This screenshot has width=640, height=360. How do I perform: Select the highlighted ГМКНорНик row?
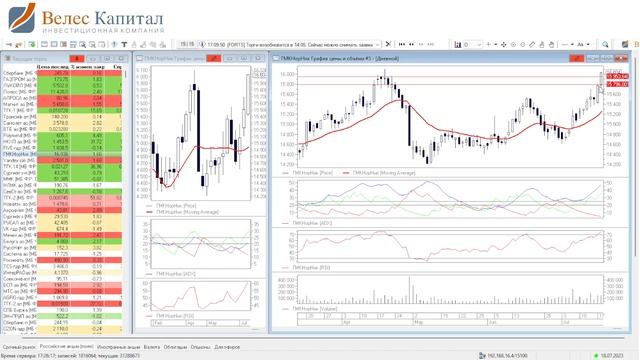62,154
